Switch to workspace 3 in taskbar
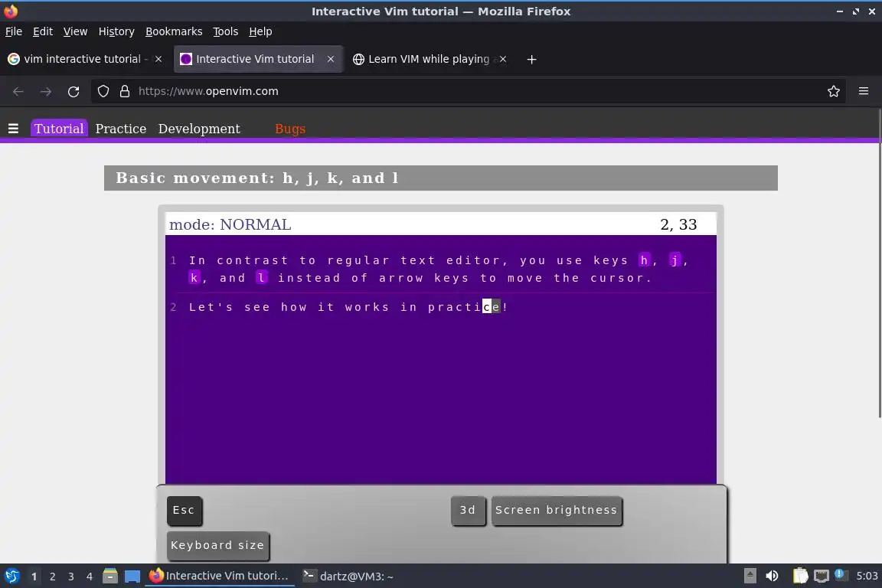 point(71,577)
